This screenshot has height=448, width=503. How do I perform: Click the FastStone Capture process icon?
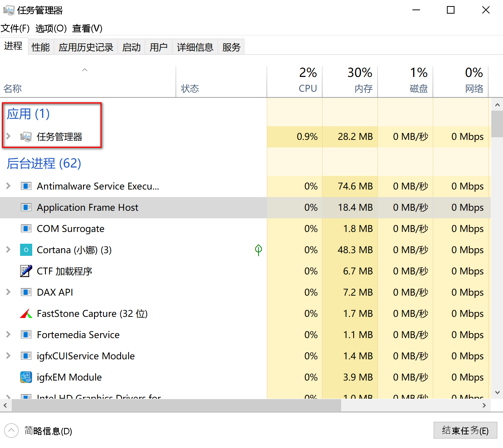click(26, 314)
